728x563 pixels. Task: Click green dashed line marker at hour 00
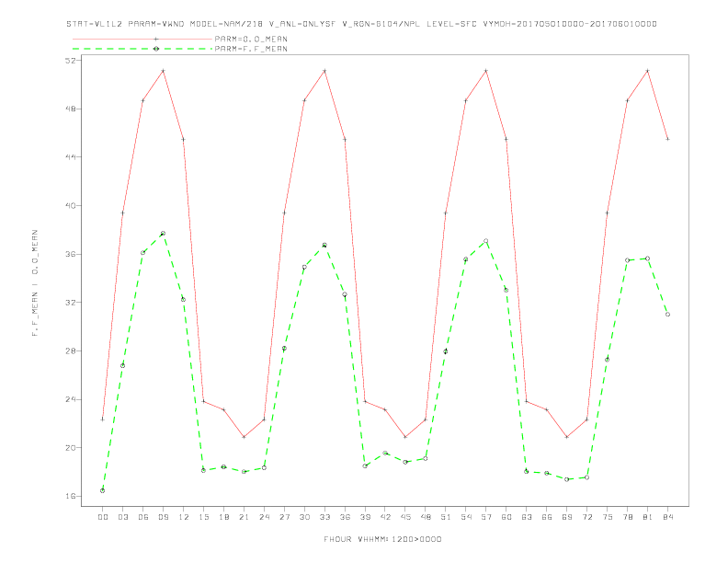[103, 490]
